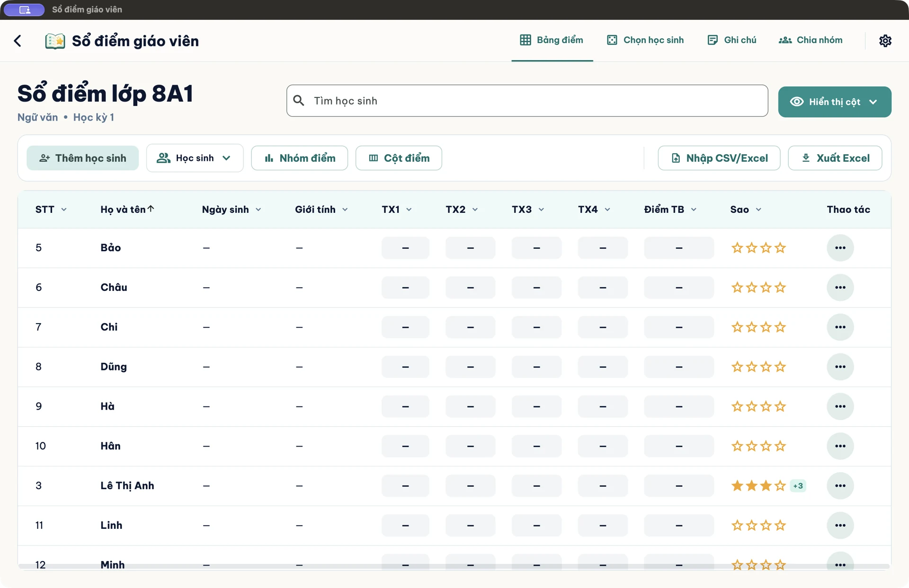This screenshot has width=909, height=588.
Task: Click the back arrow icon
Action: pos(18,41)
